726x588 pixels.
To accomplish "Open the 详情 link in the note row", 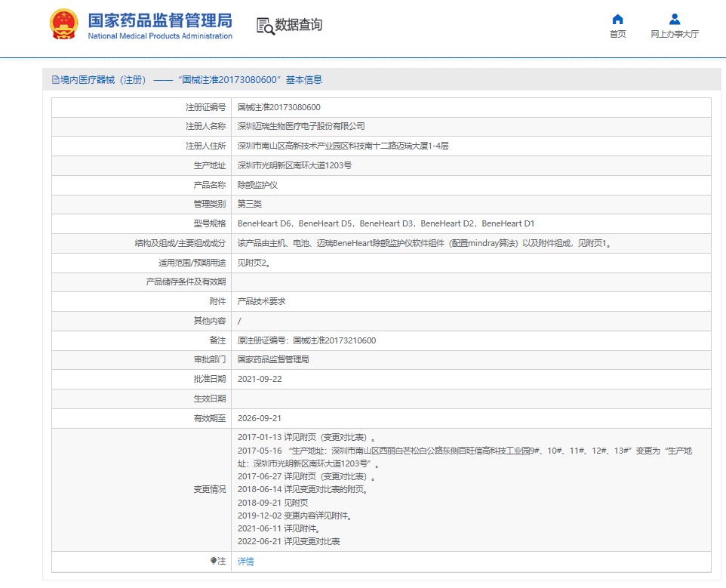I will coord(245,562).
